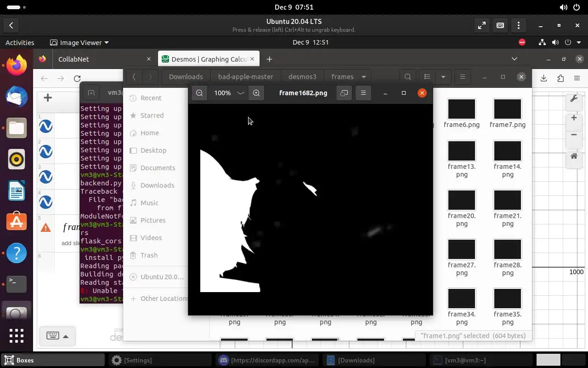This screenshot has width=588, height=368.
Task: Zoom in on Desmos graph
Action: tap(574, 118)
